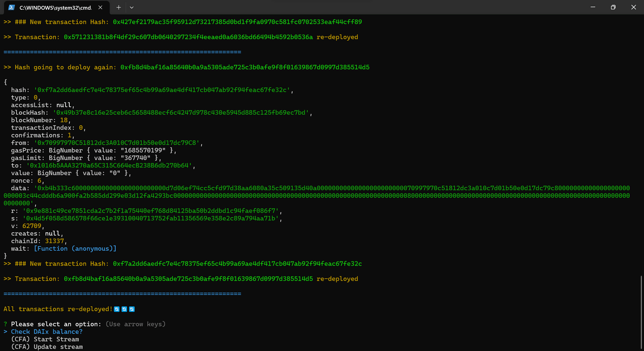Image resolution: width=644 pixels, height=351 pixels.
Task: Click the type: 0 line
Action: pos(25,98)
